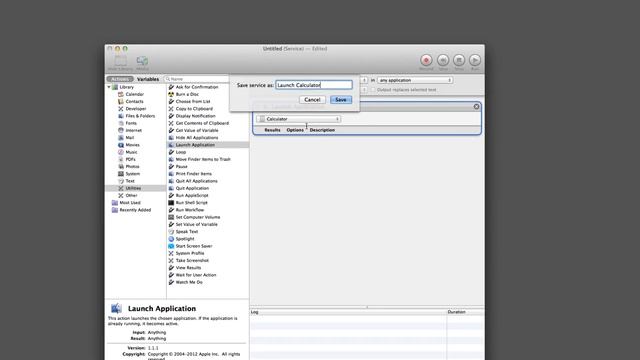Screen dimensions: 640x360
Task: Select the Run Shell Script action
Action: (x=191, y=203)
